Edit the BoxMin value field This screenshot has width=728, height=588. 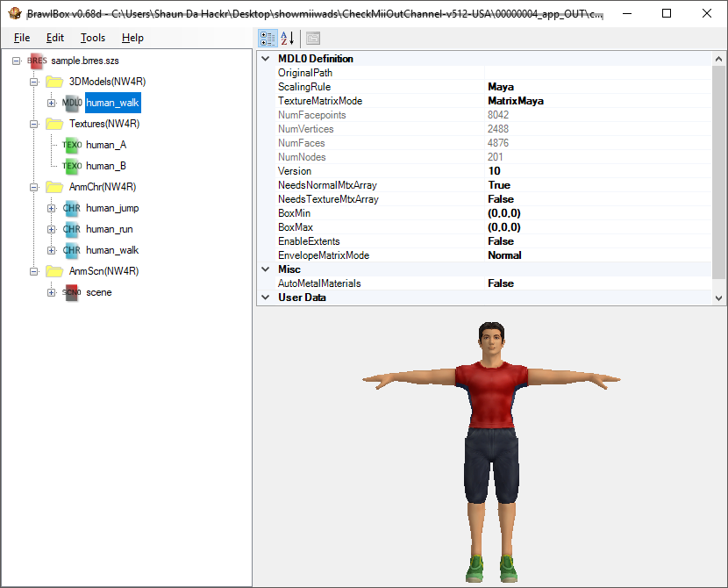coord(598,213)
